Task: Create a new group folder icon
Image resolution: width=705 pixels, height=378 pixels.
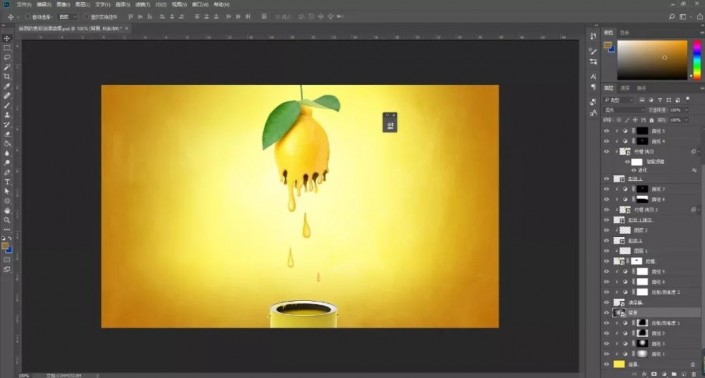Action: click(674, 374)
